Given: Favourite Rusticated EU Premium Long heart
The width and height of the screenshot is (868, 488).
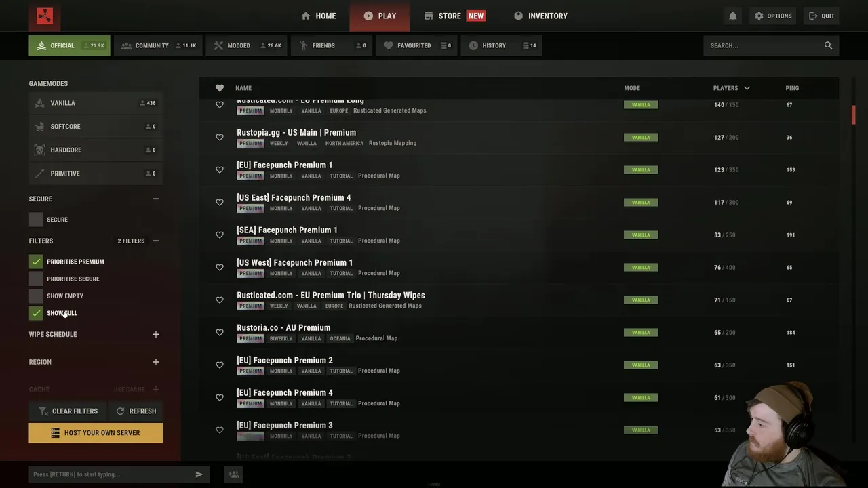Looking at the screenshot, I should point(220,104).
